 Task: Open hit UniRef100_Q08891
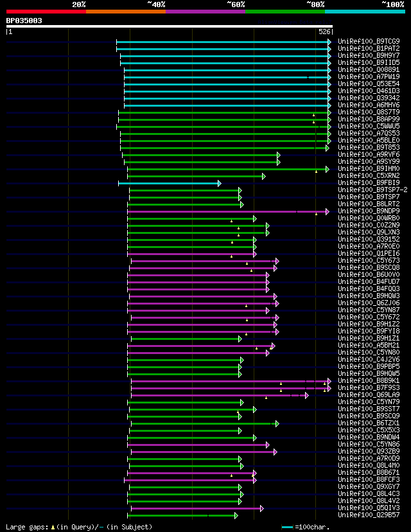(x=369, y=69)
